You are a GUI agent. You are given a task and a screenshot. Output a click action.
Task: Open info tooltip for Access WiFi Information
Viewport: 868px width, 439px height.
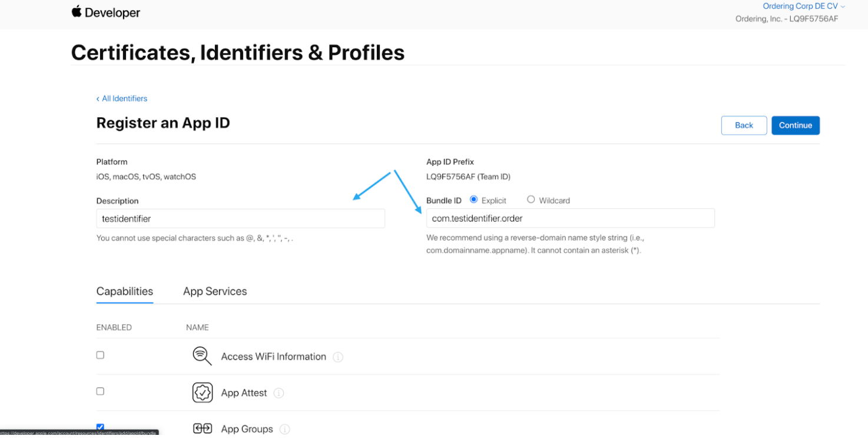pyautogui.click(x=338, y=357)
